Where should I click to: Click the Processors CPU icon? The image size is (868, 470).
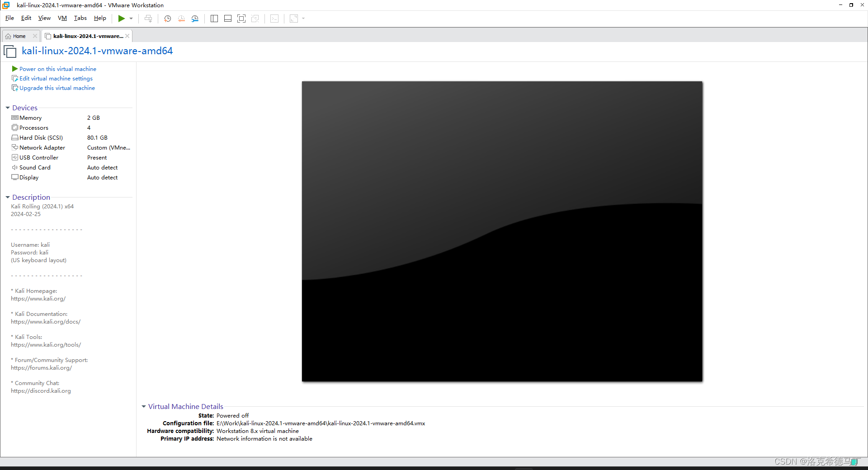click(x=15, y=127)
